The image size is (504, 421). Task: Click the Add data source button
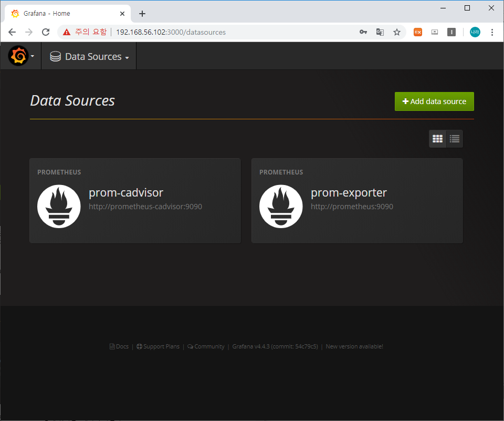(434, 101)
